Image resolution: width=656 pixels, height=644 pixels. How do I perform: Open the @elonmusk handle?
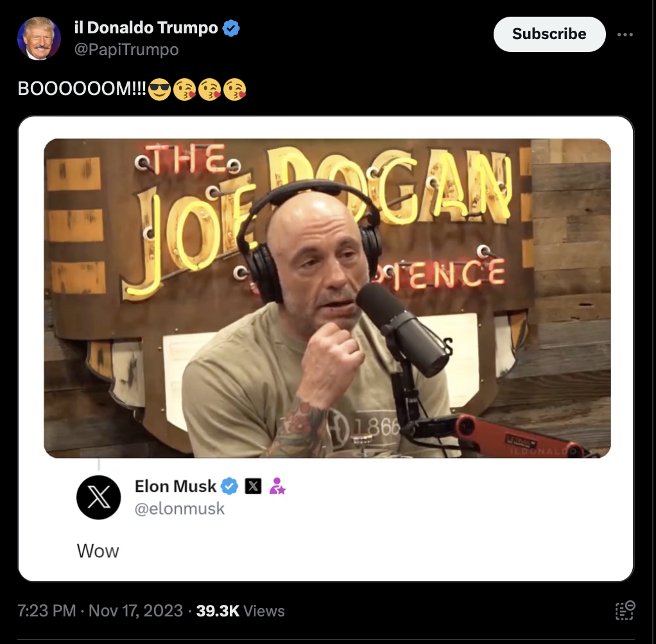[x=180, y=509]
